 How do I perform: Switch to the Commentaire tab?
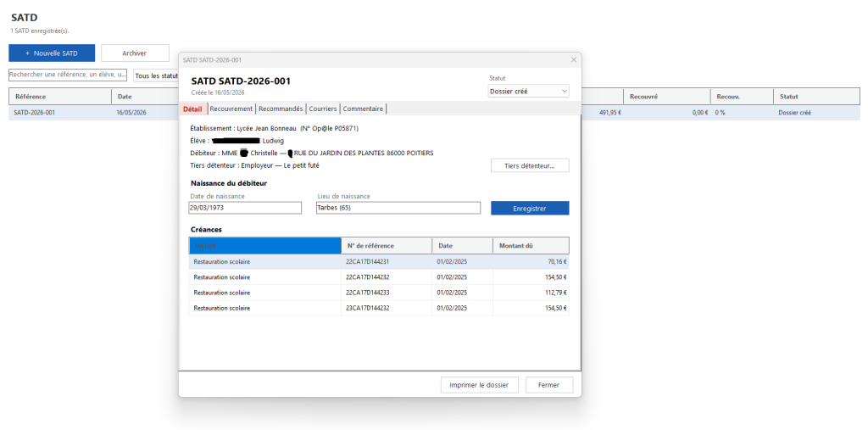coord(363,109)
